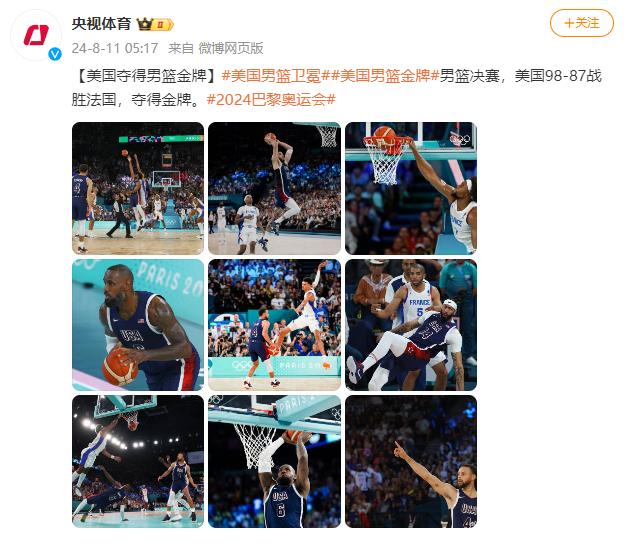This screenshot has width=630, height=550.
Task: Open the center grid jump shot photo
Action: tap(274, 325)
